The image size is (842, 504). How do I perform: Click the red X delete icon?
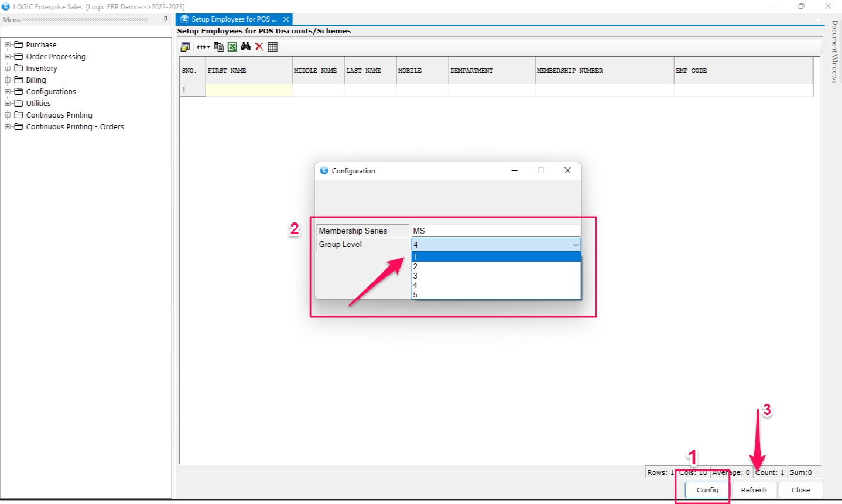click(259, 47)
